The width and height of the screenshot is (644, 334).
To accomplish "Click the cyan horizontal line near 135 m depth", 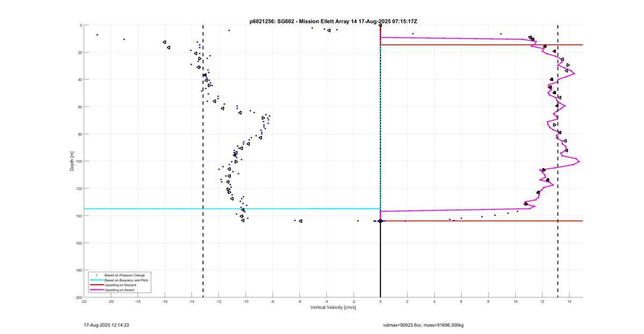I will [232, 208].
